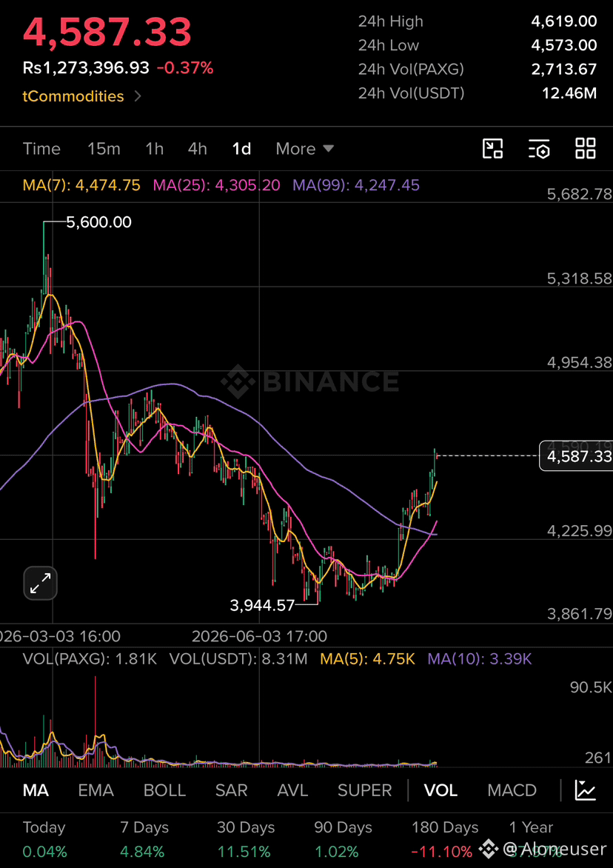This screenshot has width=613, height=868.
Task: Click the volume MA(10): 3.39K label
Action: pos(480,658)
